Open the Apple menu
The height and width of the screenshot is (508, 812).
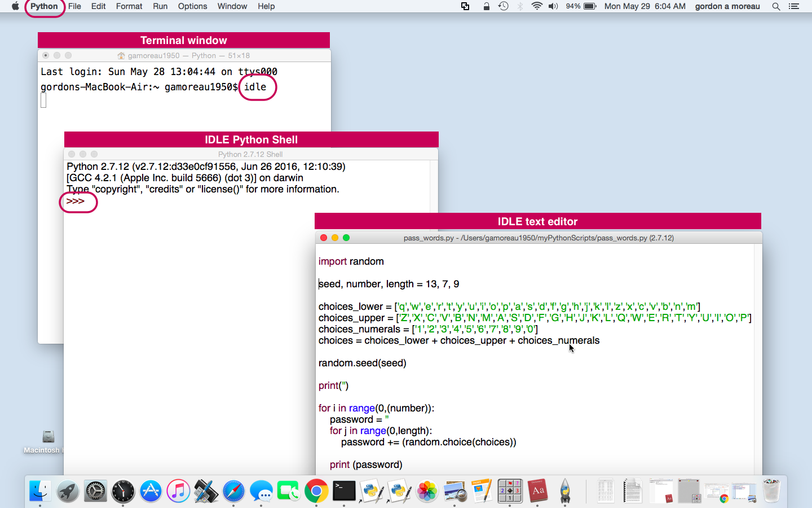(15, 6)
